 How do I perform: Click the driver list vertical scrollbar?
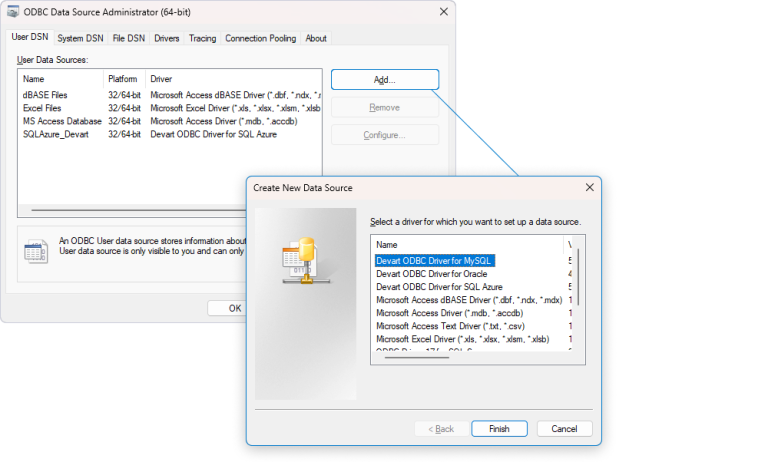pos(579,278)
